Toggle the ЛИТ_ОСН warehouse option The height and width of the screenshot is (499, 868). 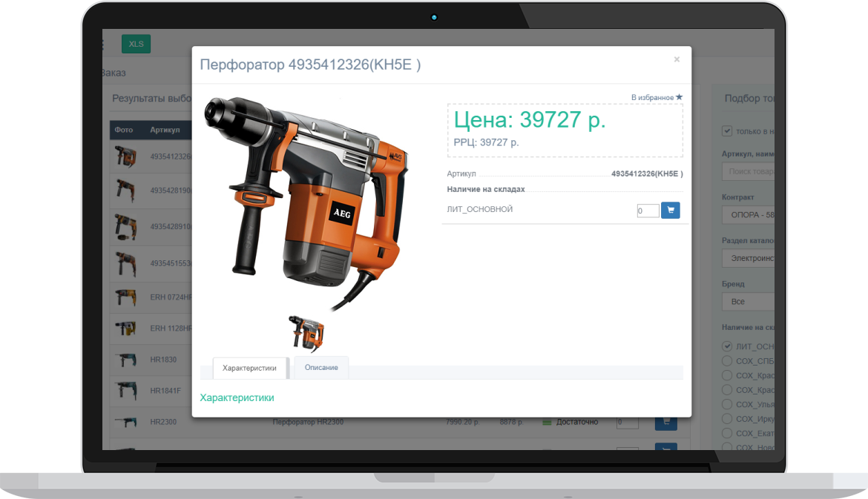click(x=727, y=346)
